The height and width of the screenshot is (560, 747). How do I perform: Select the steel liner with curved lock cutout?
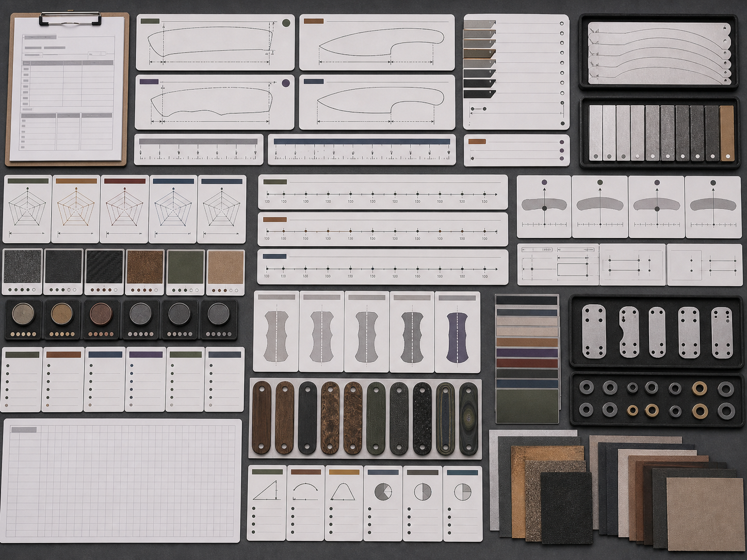tap(629, 332)
